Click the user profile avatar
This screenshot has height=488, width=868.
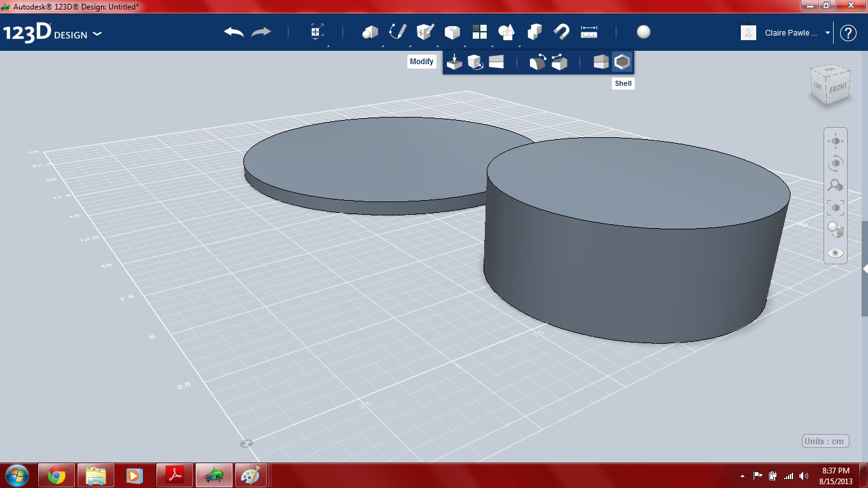[x=749, y=33]
